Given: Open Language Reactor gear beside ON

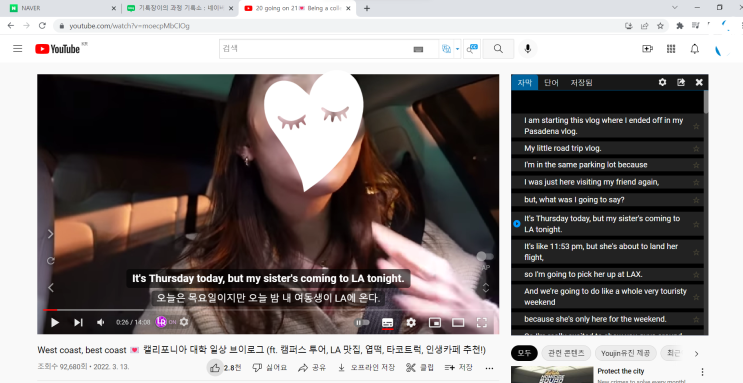Looking at the screenshot, I should pos(184,322).
